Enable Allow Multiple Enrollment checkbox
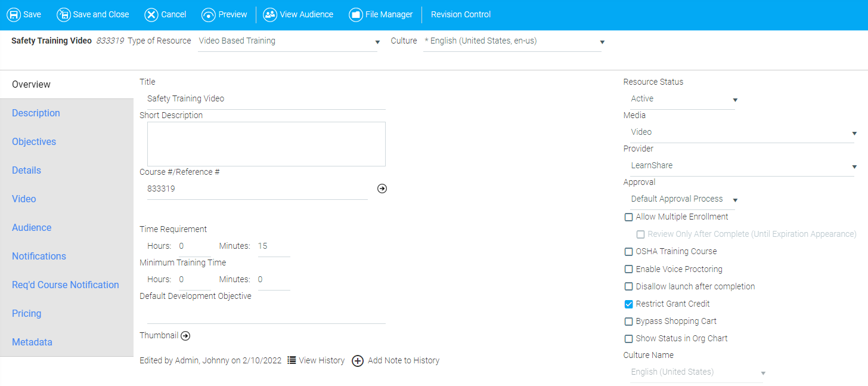The height and width of the screenshot is (386, 868). pyautogui.click(x=628, y=217)
